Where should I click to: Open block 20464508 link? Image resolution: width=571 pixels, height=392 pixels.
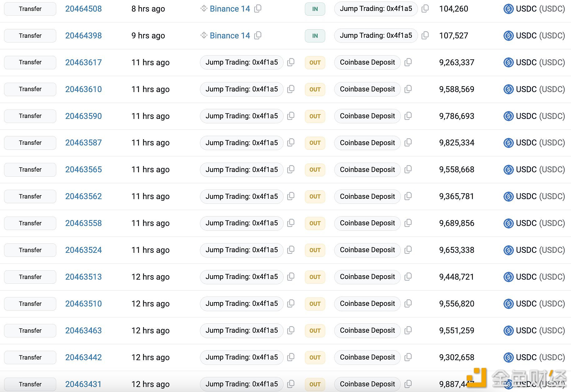83,9
